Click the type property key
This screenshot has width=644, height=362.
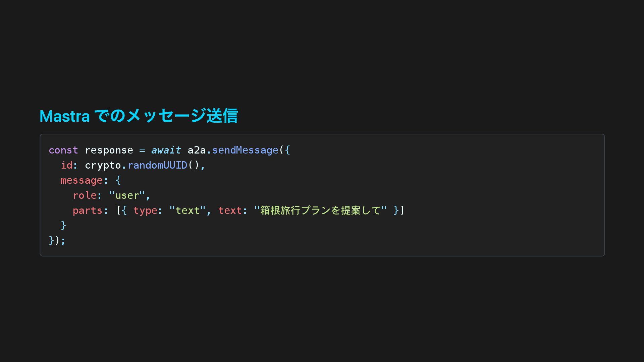tap(145, 210)
